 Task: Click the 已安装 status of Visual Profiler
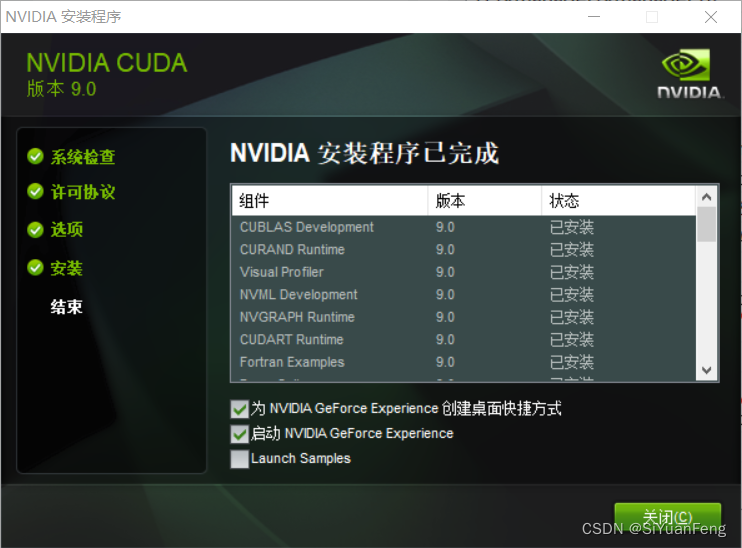click(x=572, y=272)
